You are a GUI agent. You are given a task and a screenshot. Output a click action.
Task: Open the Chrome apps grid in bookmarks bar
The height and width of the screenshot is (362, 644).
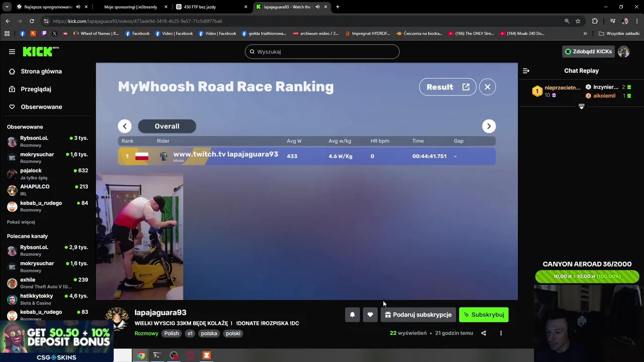[7, 34]
